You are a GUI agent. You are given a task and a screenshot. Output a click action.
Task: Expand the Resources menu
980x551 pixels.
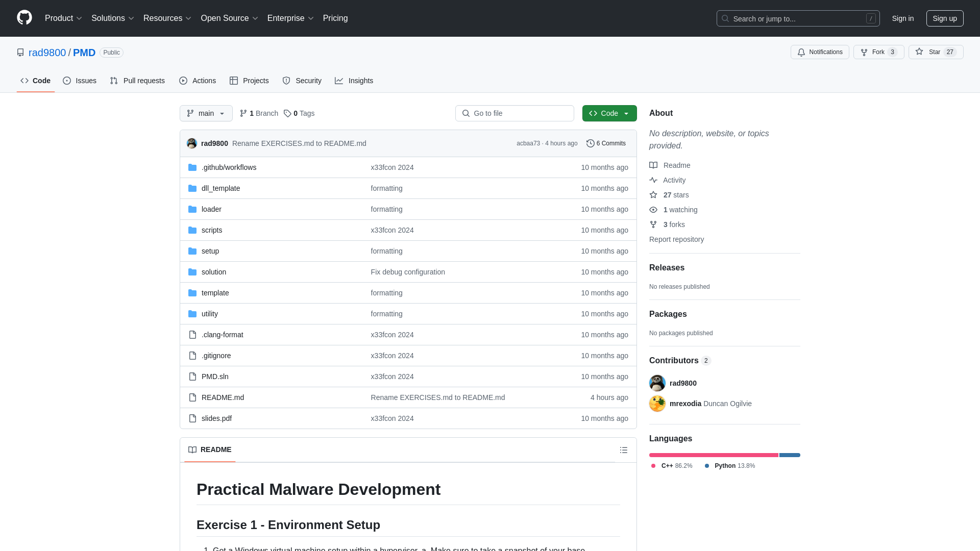tap(167, 18)
